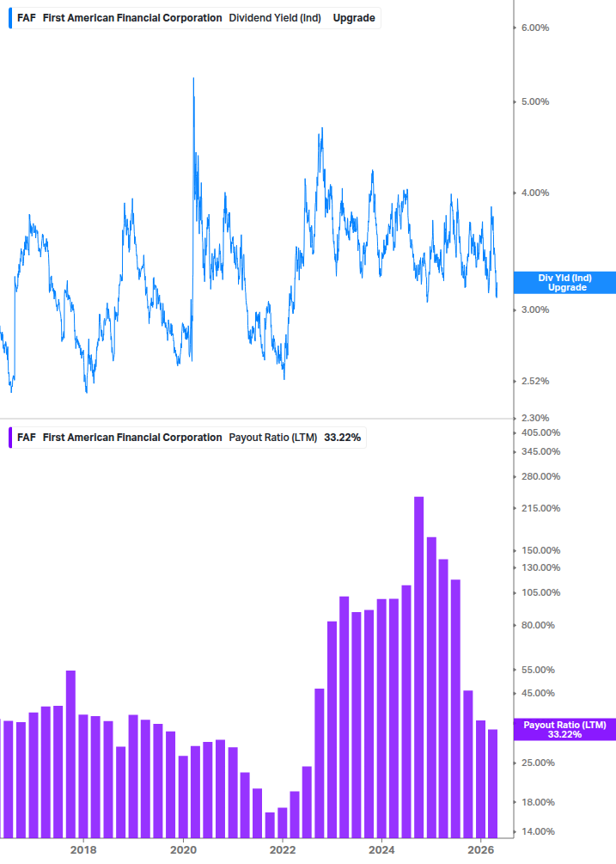Click the 2.30% y-axis label
This screenshot has height=864, width=616.
[x=535, y=418]
